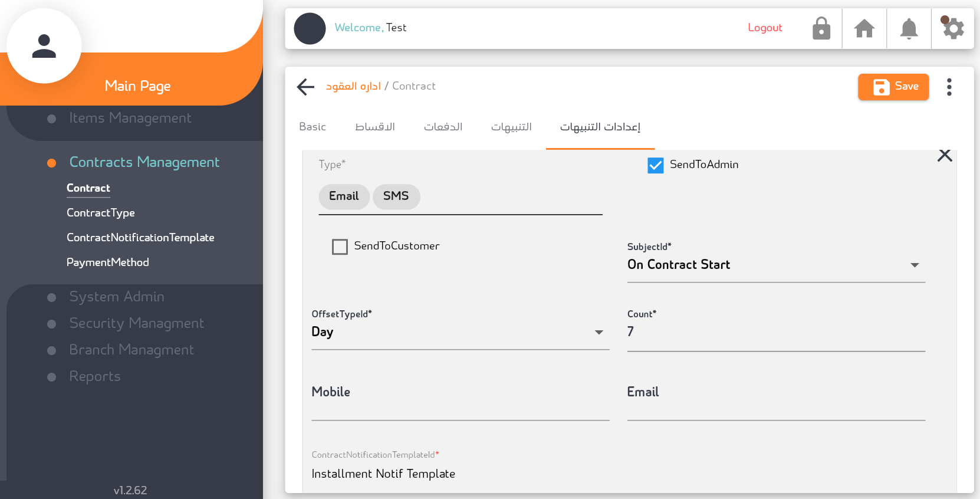Open the SubjectId dropdown

click(775, 265)
